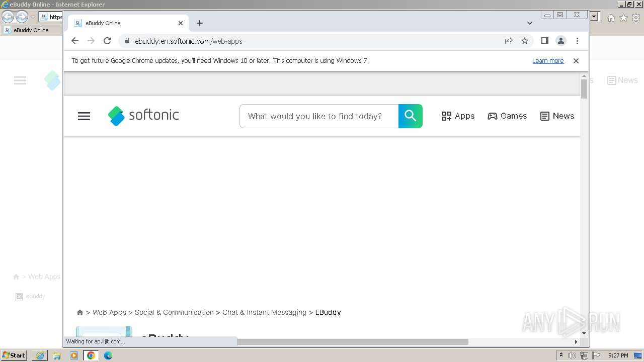This screenshot has height=362, width=644.
Task: Click horizontal scroll right arrow
Action: (576, 342)
